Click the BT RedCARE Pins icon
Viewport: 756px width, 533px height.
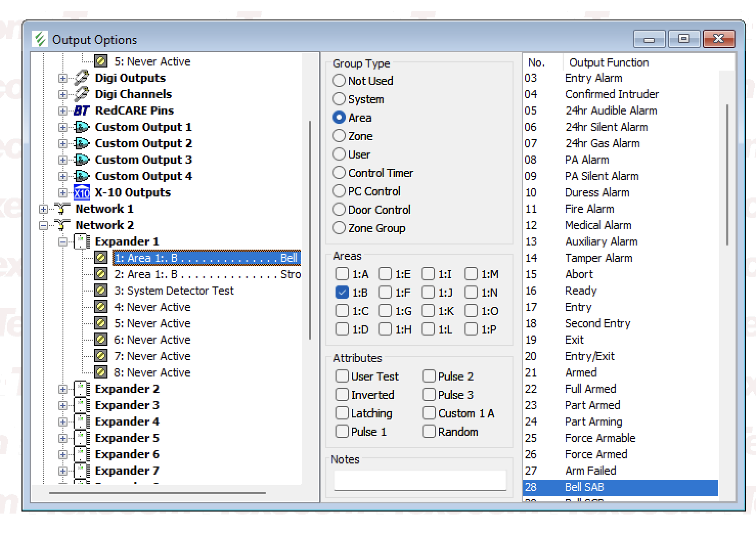tap(81, 110)
